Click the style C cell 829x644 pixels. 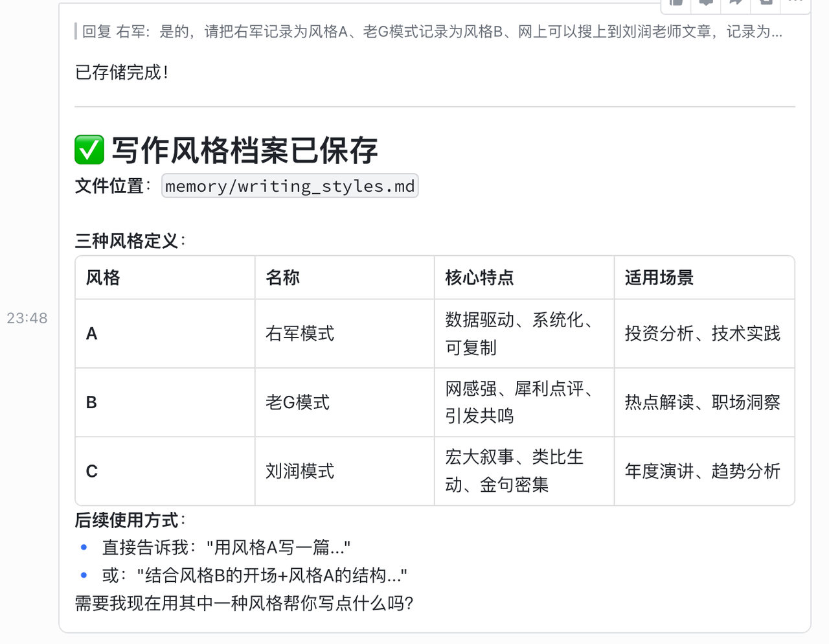(165, 471)
